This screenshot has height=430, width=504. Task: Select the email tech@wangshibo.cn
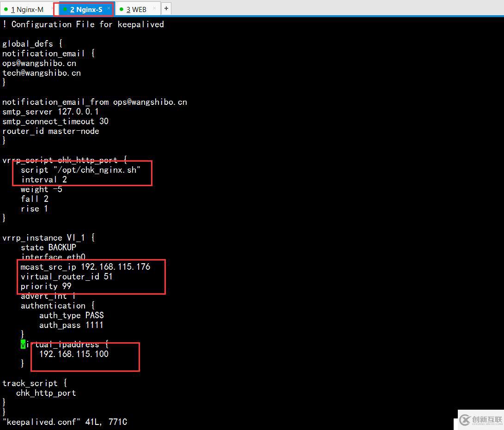(41, 73)
